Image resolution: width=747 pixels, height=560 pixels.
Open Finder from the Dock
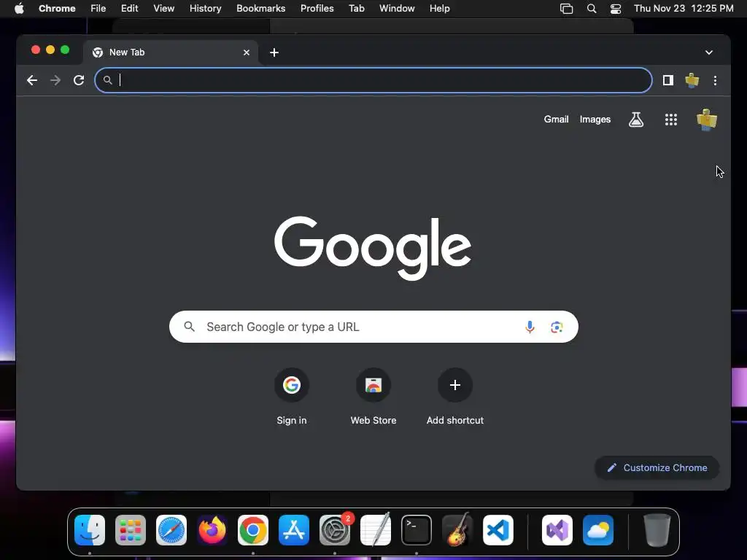point(90,530)
